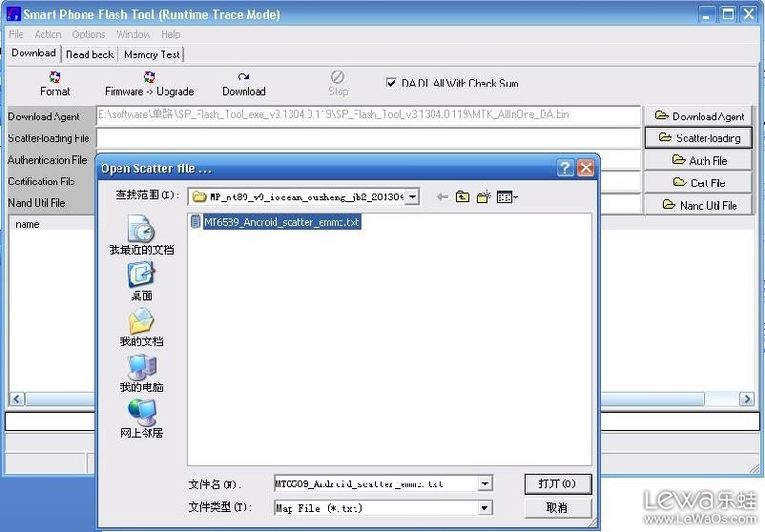Go to Desktop in the places bar
Viewport: 765px width, 532px height.
141,280
